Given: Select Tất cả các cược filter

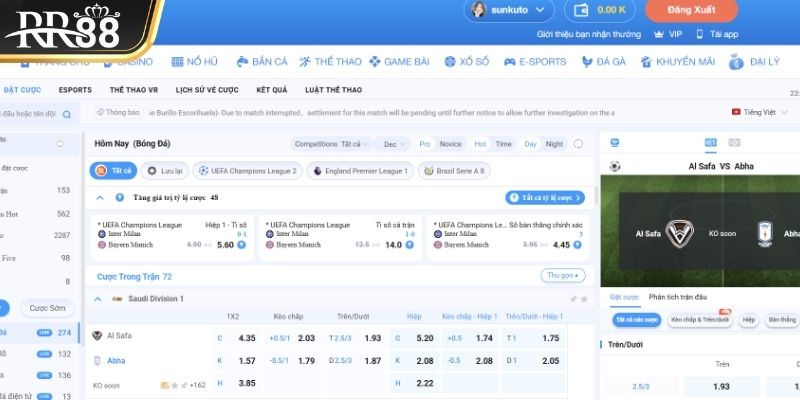Looking at the screenshot, I should click(637, 320).
